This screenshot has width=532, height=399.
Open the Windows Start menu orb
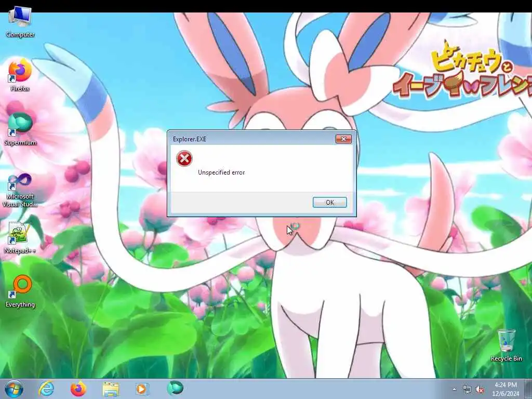click(x=14, y=389)
